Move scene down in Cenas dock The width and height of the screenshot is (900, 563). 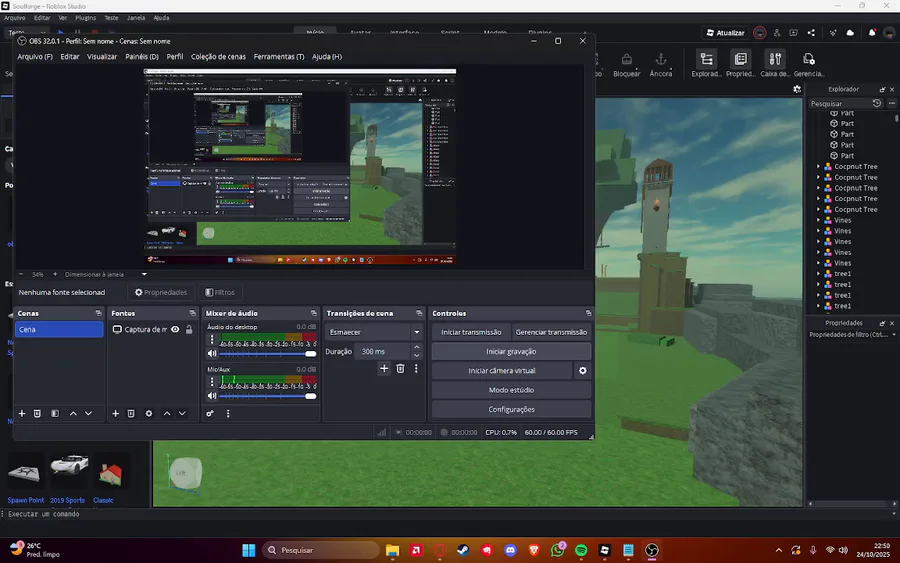(x=88, y=413)
